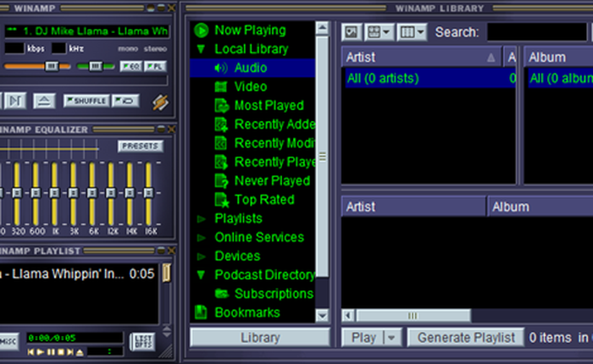Expand the Playlists tree node
Screen dimensions: 593x364
click(202, 218)
